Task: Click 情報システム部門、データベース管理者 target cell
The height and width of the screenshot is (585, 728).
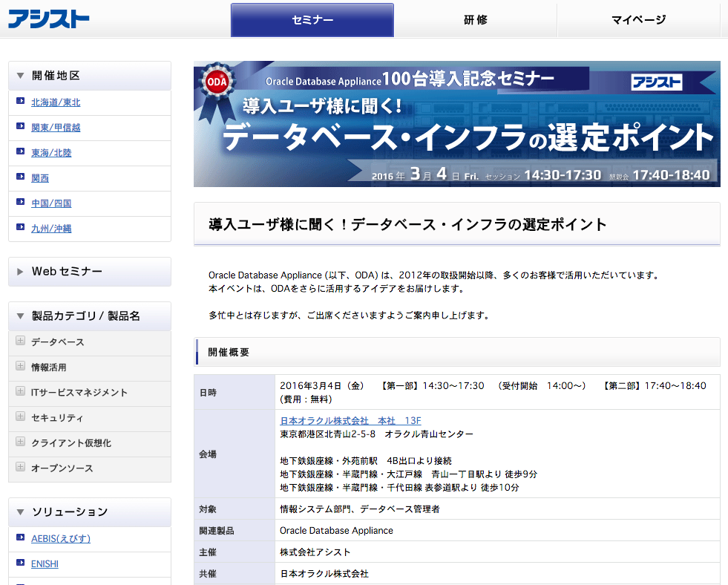Action: (x=497, y=509)
